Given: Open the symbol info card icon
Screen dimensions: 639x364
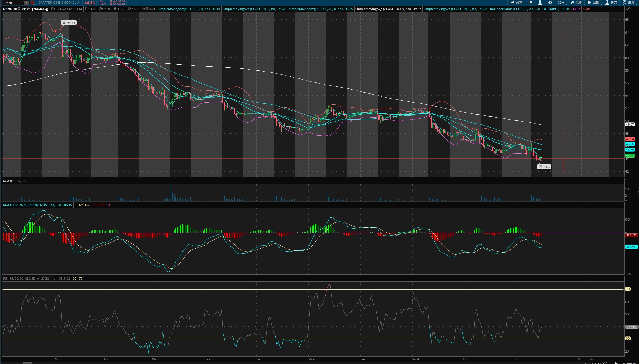Looking at the screenshot, I should point(530,3).
